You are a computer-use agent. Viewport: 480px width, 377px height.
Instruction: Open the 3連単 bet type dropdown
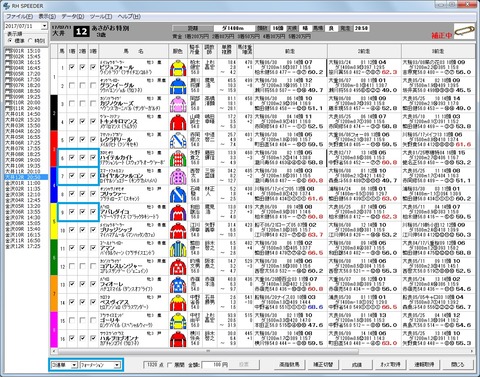[x=64, y=365]
